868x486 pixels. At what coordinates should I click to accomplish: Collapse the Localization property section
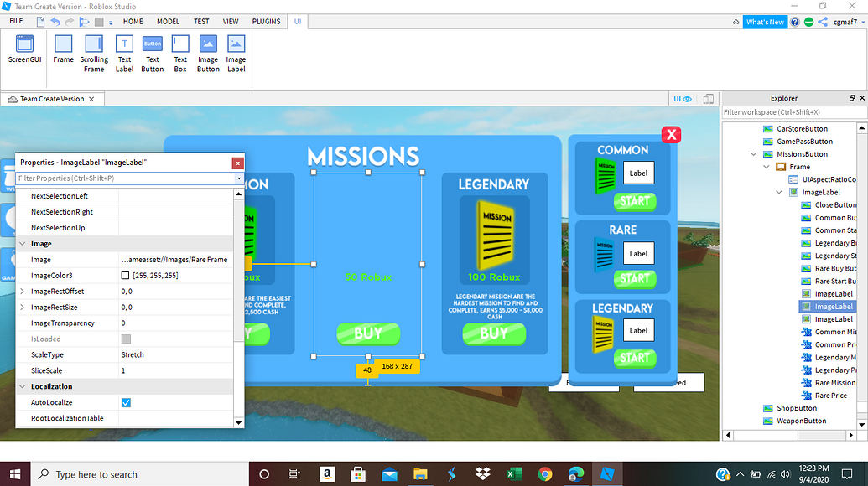(23, 386)
